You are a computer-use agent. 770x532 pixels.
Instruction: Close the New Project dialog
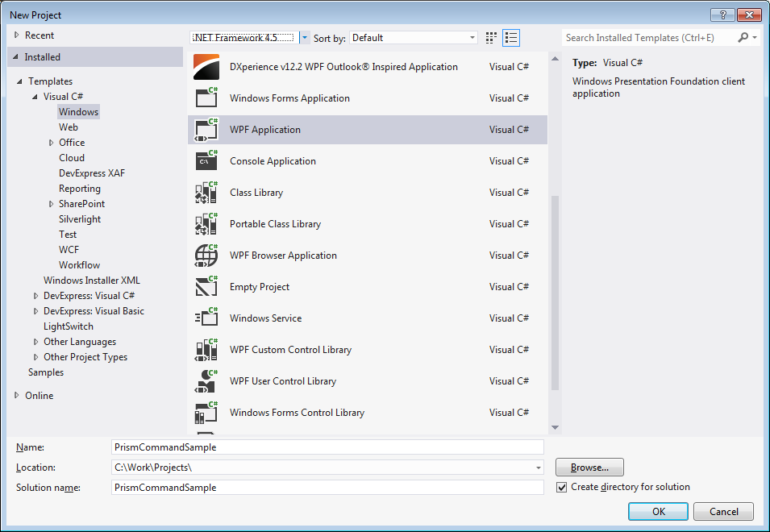tap(749, 15)
